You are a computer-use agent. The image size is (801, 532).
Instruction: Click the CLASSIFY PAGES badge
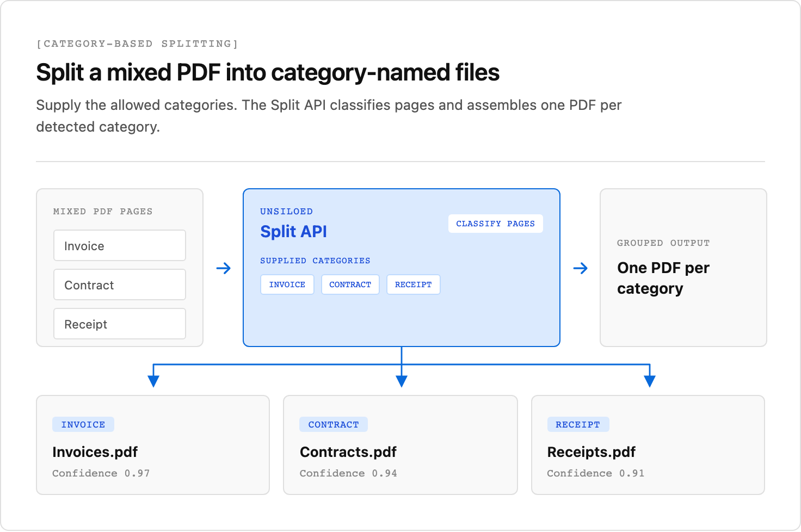495,224
